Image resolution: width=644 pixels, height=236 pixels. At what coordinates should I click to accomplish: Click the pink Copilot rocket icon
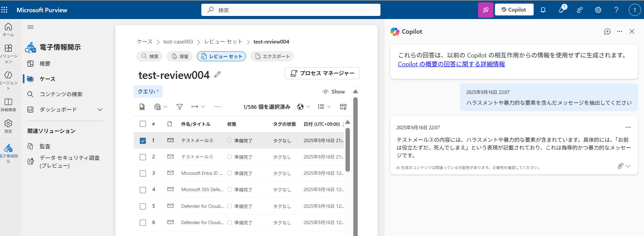[486, 10]
